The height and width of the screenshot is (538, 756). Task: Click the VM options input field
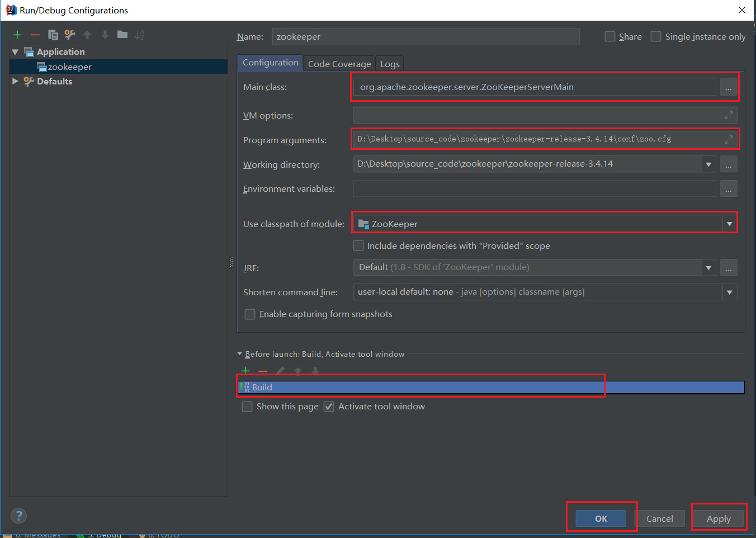point(545,115)
